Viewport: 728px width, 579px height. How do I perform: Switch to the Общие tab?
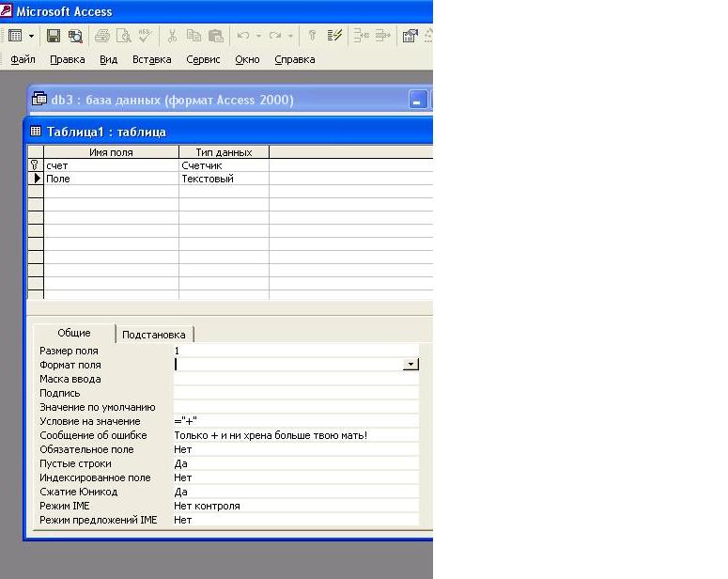tap(74, 333)
